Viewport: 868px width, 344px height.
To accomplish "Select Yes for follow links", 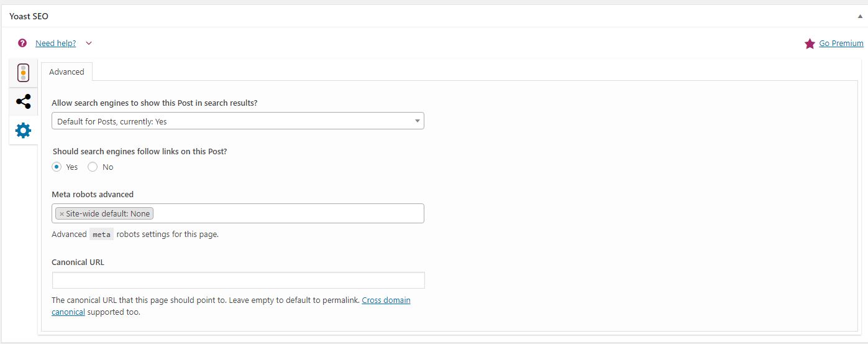I will tap(57, 167).
